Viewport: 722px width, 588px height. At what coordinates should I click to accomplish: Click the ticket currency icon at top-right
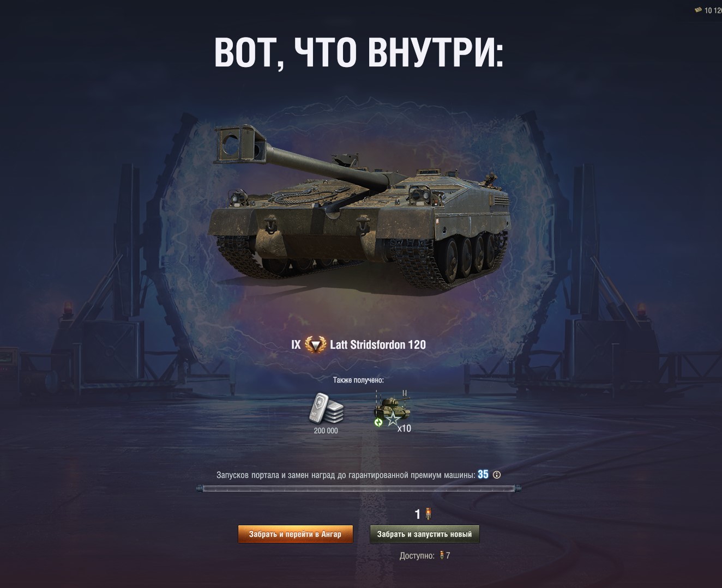pyautogui.click(x=698, y=10)
